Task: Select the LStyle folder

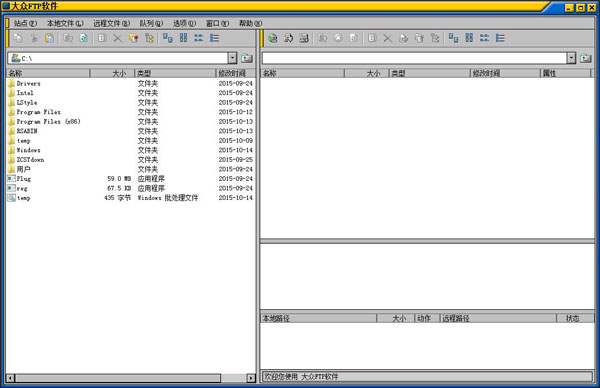Action: tap(130, 103)
